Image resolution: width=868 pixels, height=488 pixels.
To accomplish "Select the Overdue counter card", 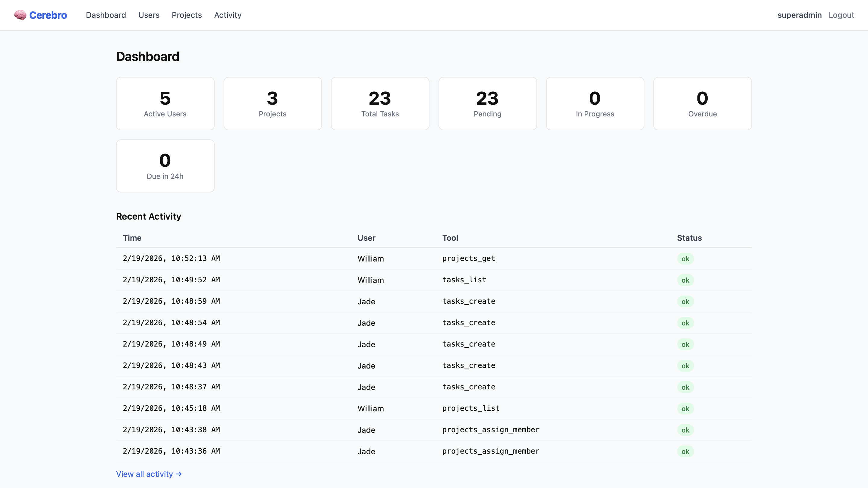I will [x=702, y=103].
